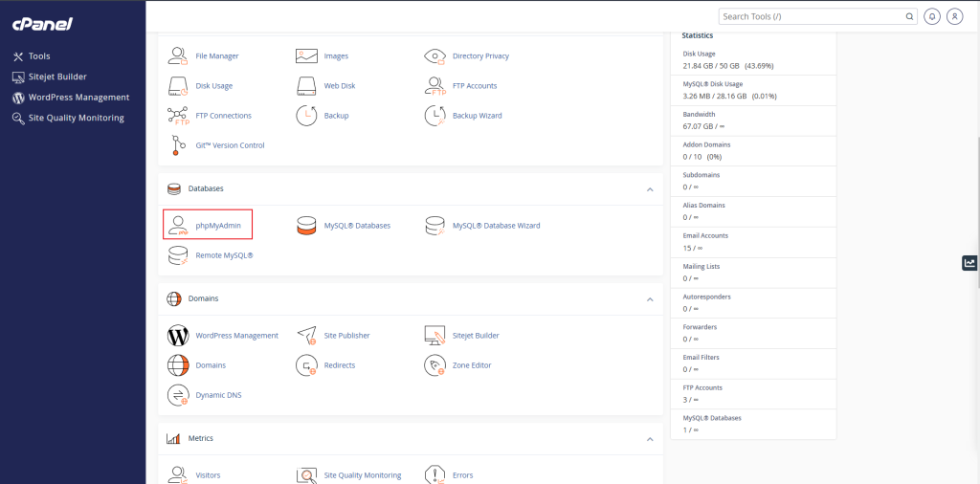Viewport: 980px width, 484px height.
Task: Click the MySQL Databases icon
Action: point(306,226)
